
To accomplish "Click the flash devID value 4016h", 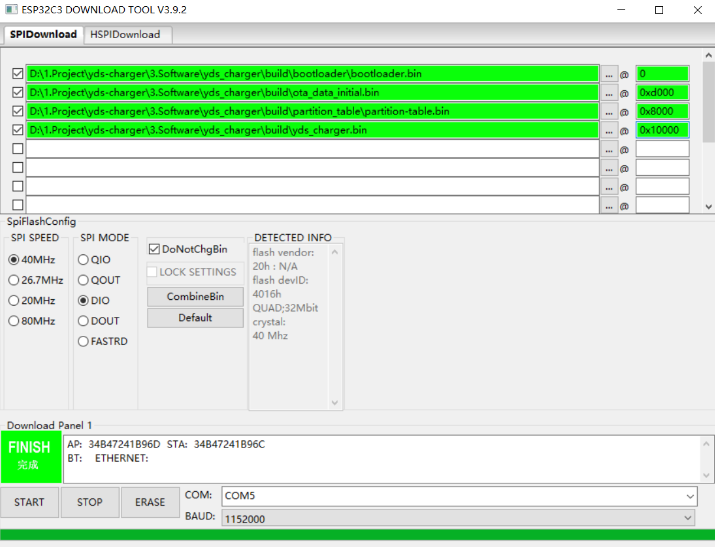I will [x=267, y=294].
